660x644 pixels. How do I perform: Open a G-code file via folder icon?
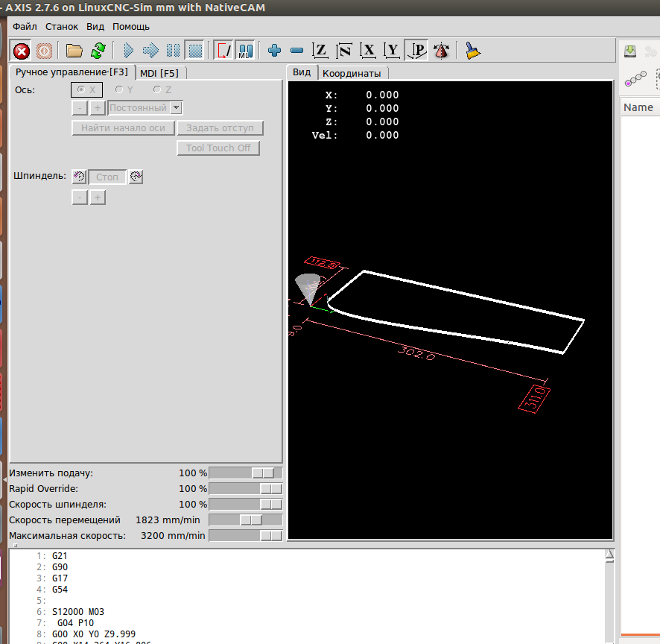coord(74,51)
